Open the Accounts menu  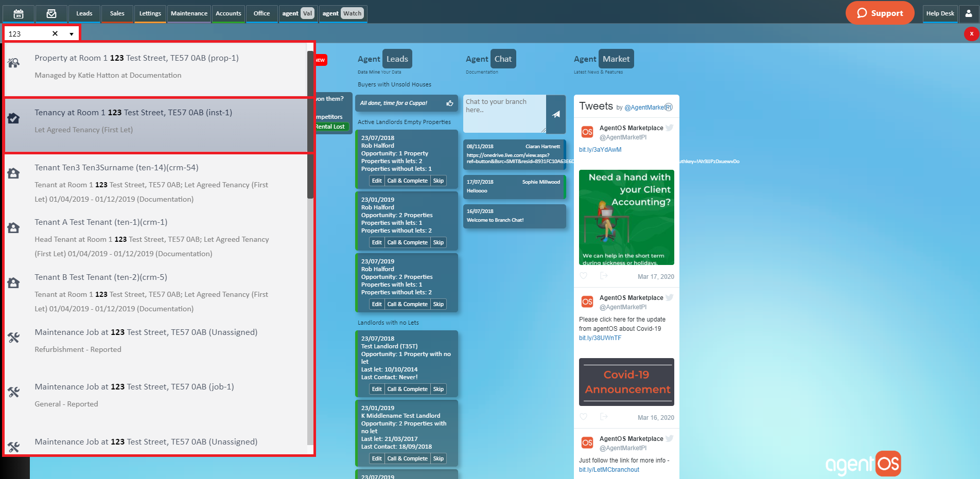point(228,14)
